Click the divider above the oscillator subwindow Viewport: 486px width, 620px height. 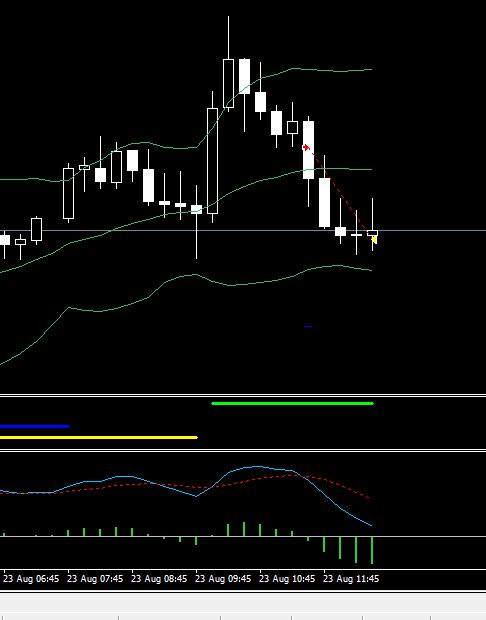(x=243, y=450)
